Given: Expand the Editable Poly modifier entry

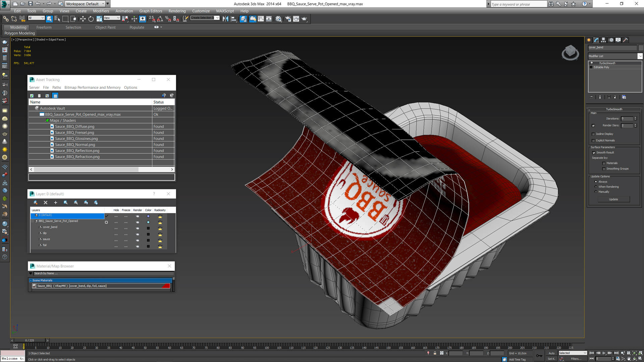Looking at the screenshot, I should pyautogui.click(x=591, y=67).
